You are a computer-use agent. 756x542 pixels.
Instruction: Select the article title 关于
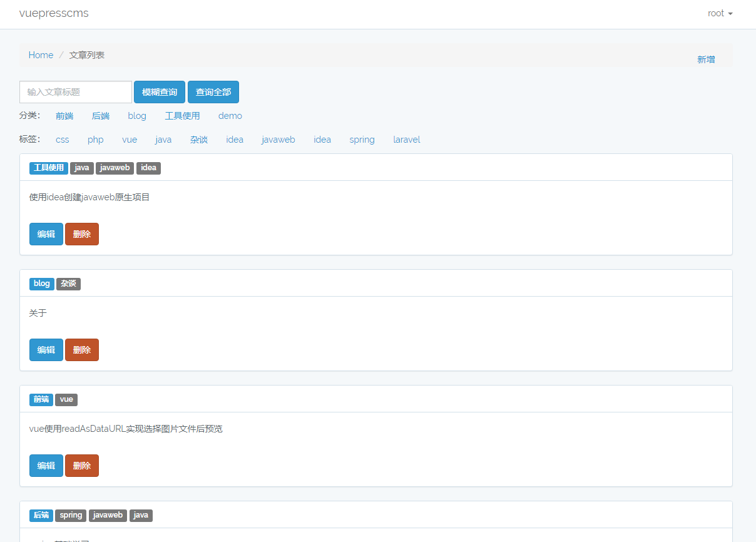click(38, 313)
